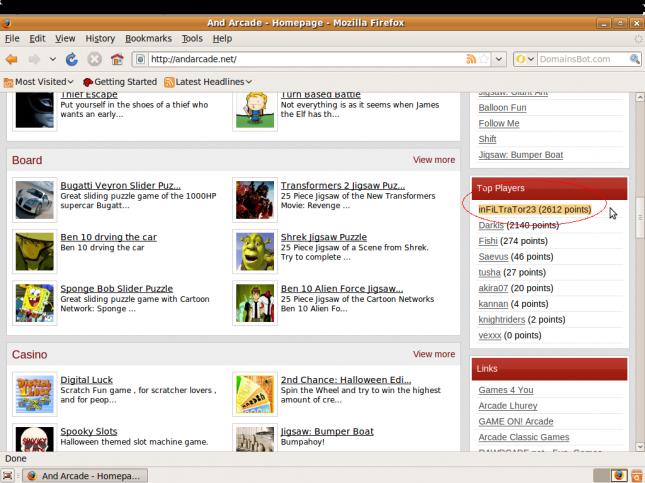Click the Forward arrow navigation button
The image size is (645, 483).
point(34,59)
